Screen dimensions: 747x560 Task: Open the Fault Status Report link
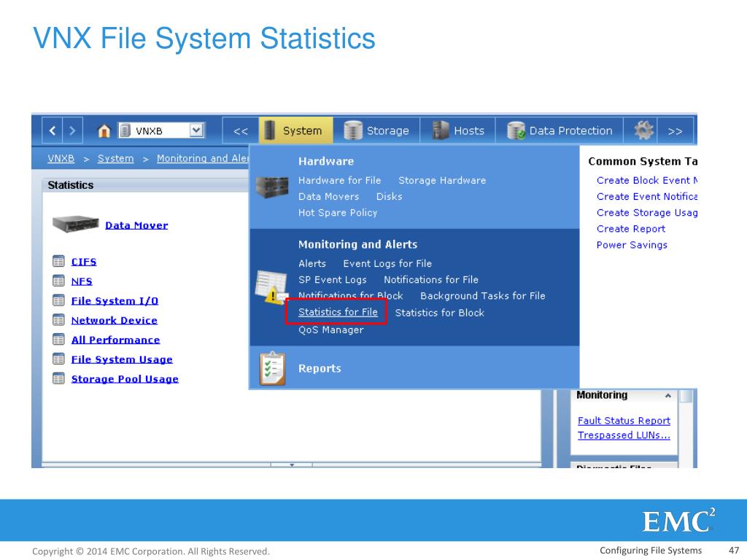(624, 421)
